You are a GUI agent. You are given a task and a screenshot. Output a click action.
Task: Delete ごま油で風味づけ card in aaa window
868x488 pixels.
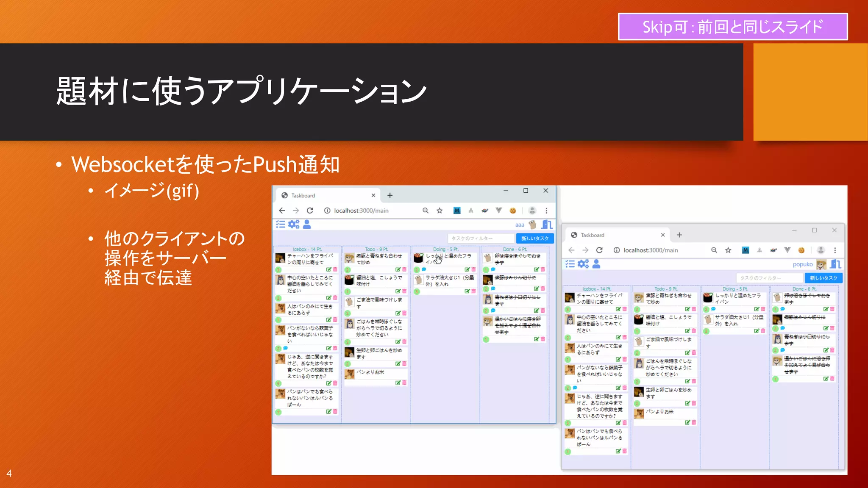pos(404,313)
